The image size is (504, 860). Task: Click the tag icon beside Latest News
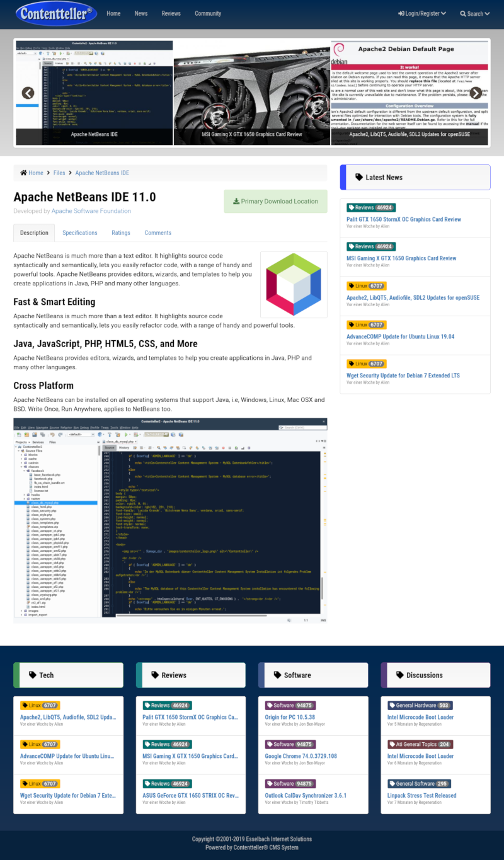click(359, 178)
